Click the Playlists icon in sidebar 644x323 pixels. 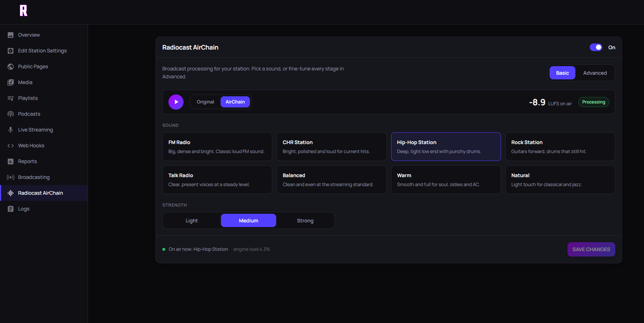(11, 98)
